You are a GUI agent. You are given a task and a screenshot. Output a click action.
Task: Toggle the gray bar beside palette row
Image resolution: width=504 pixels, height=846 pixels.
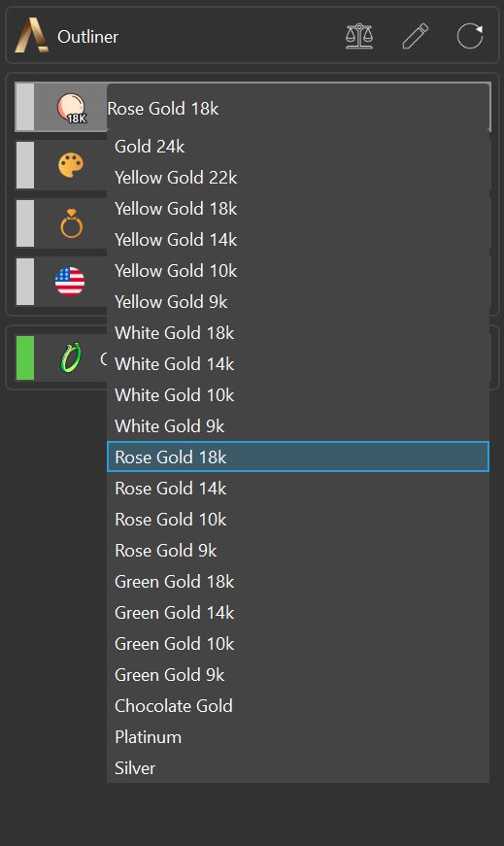click(25, 165)
